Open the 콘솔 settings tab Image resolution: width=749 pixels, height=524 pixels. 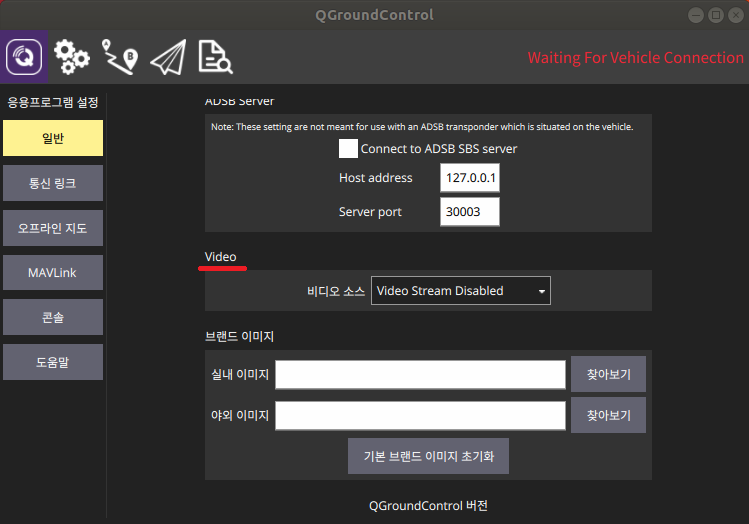click(x=53, y=317)
